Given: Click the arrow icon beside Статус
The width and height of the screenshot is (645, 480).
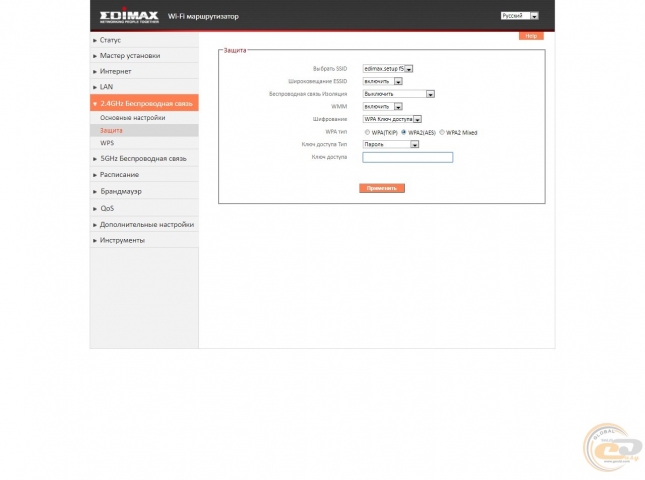Looking at the screenshot, I should tap(95, 40).
